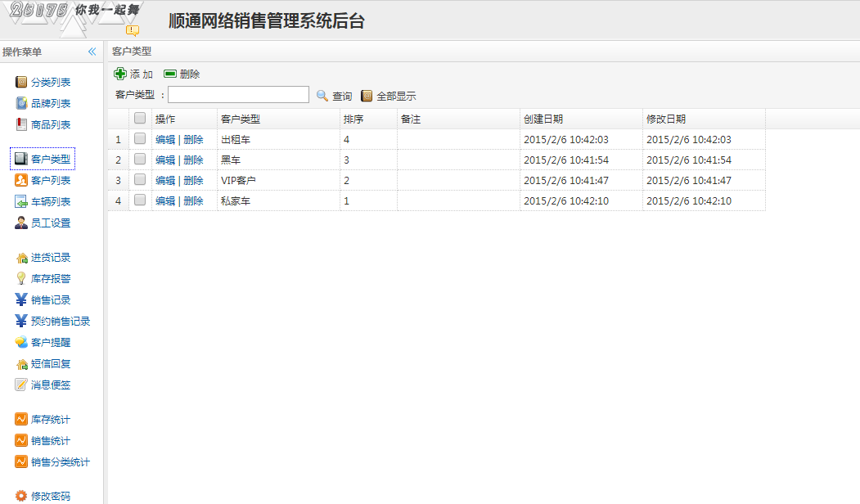
Task: Click the 删除 toolbar minus icon
Action: pyautogui.click(x=170, y=74)
